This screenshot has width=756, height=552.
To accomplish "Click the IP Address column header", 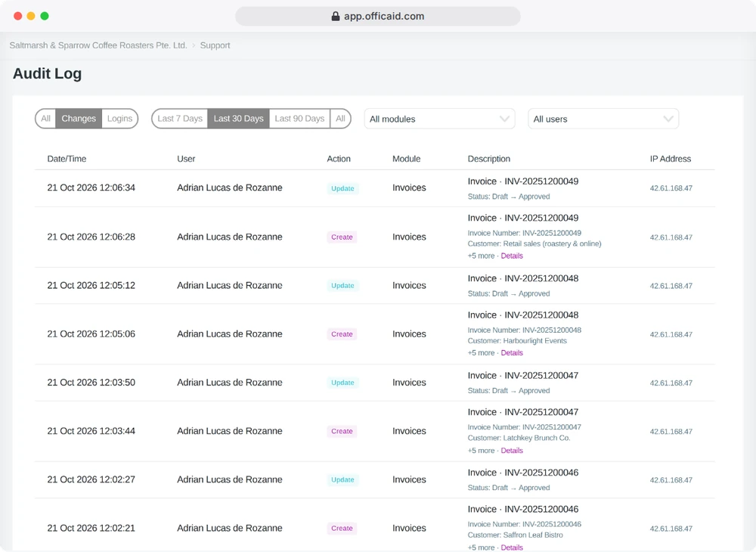I will pos(670,159).
